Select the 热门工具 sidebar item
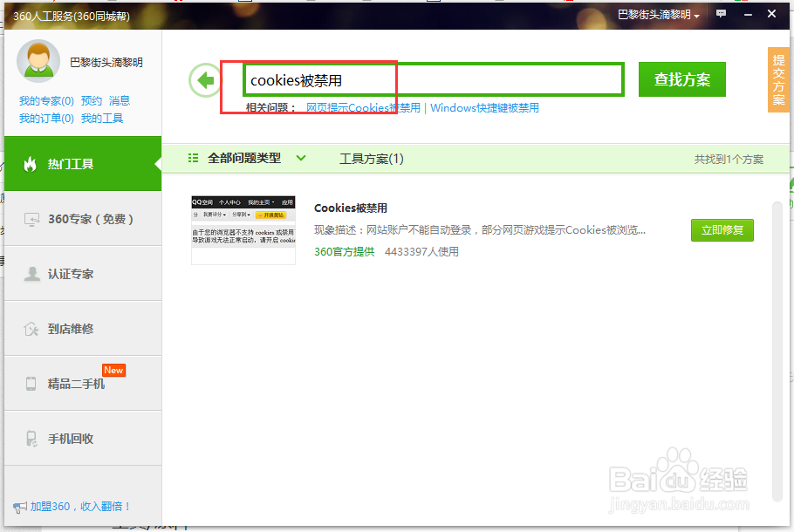This screenshot has height=532, width=794. (x=83, y=164)
